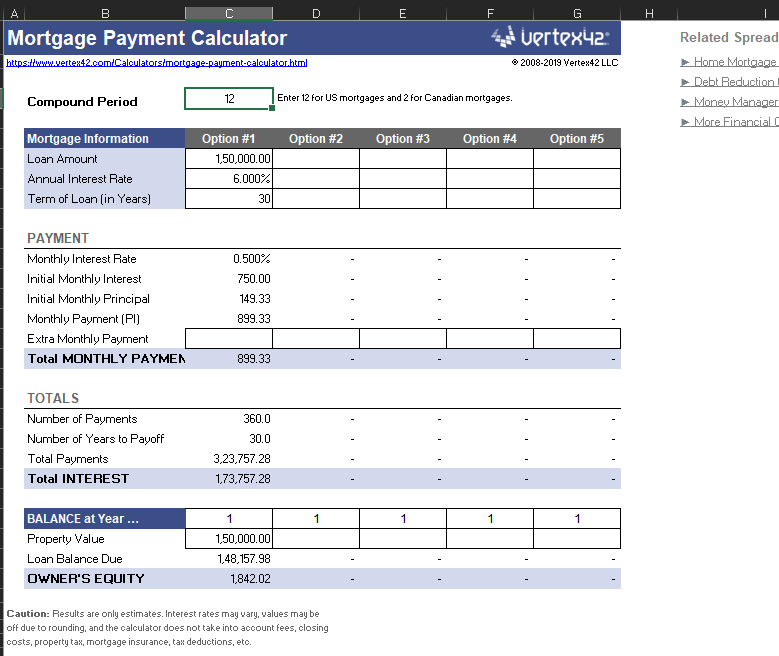779x656 pixels.
Task: Click the Monthly Interest Rate value 0.500%
Action: [x=251, y=258]
